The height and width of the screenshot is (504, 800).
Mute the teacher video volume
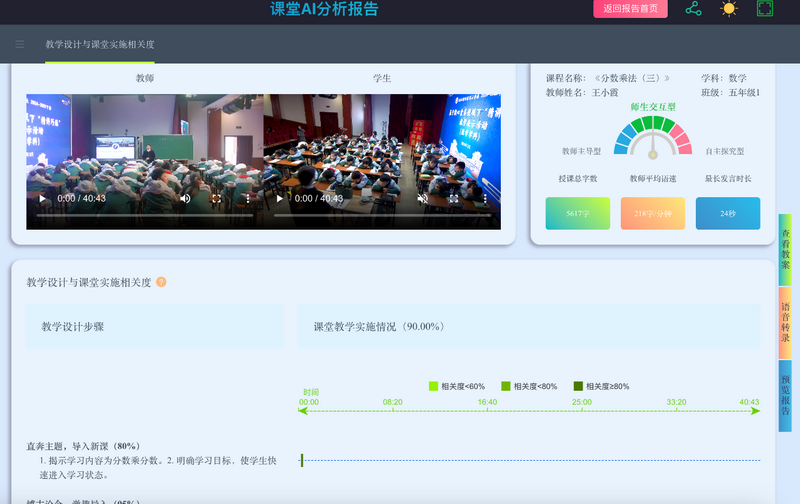click(x=185, y=198)
